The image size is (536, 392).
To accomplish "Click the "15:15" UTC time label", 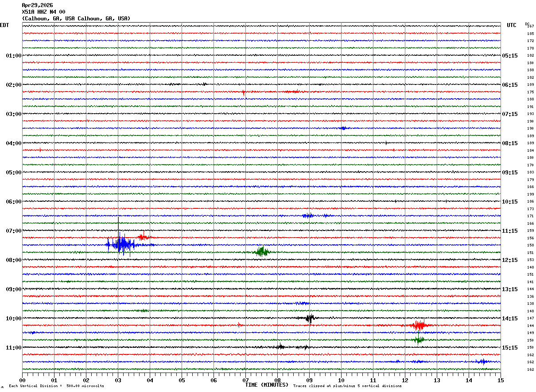I will [509, 348].
